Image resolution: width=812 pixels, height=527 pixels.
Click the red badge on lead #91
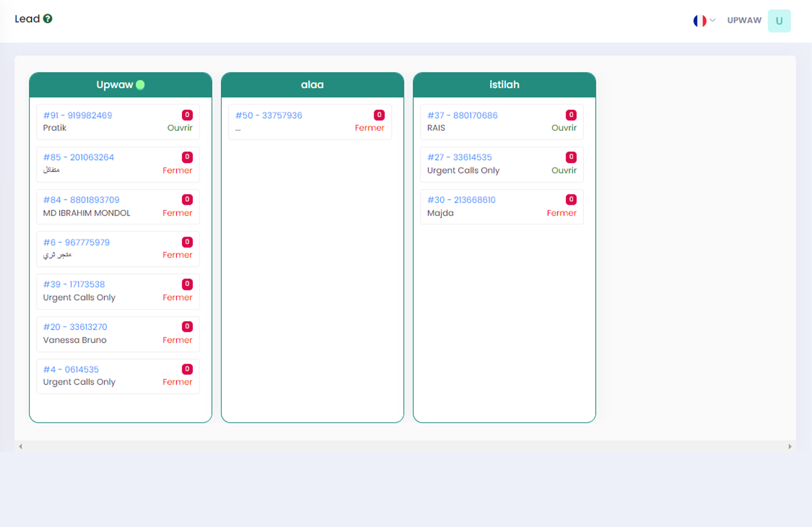click(x=187, y=115)
